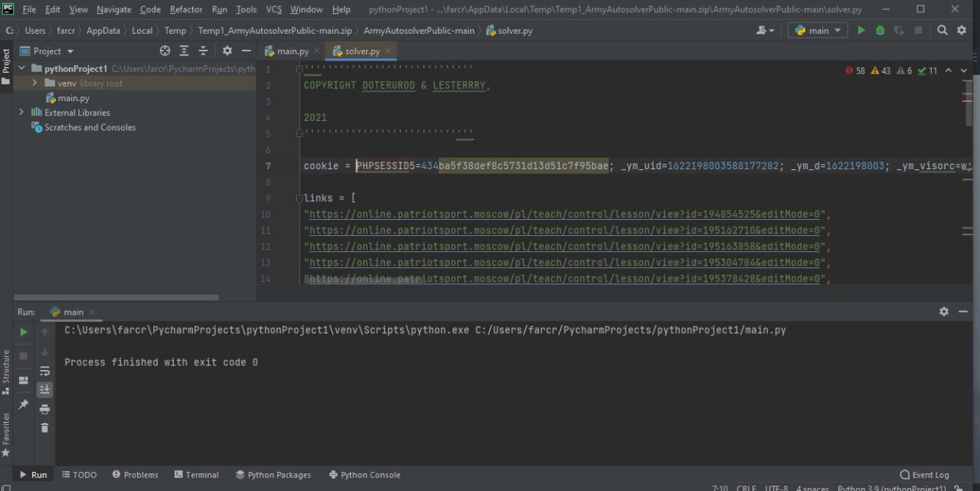Toggle scroll to end in console

[x=44, y=390]
